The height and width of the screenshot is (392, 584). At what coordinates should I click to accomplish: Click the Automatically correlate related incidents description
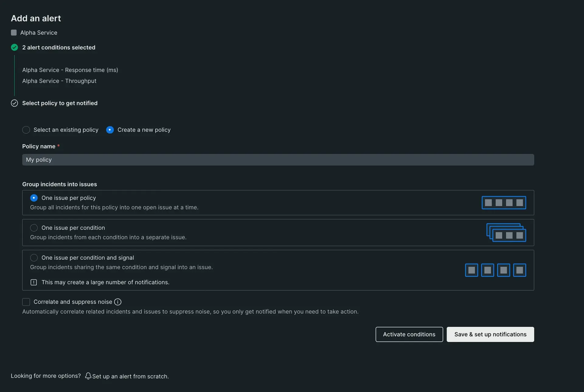(x=190, y=311)
